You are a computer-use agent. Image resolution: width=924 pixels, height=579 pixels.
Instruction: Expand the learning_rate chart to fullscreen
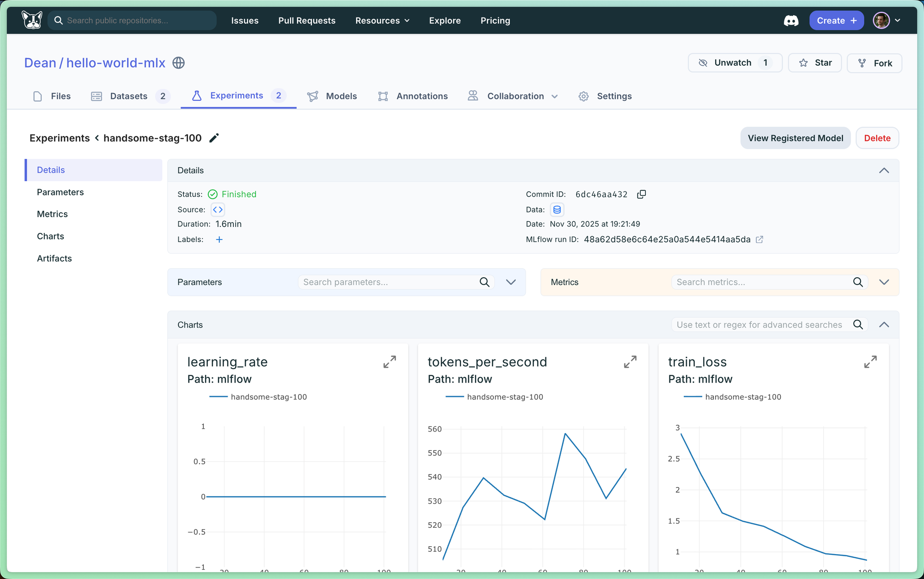[x=389, y=362]
